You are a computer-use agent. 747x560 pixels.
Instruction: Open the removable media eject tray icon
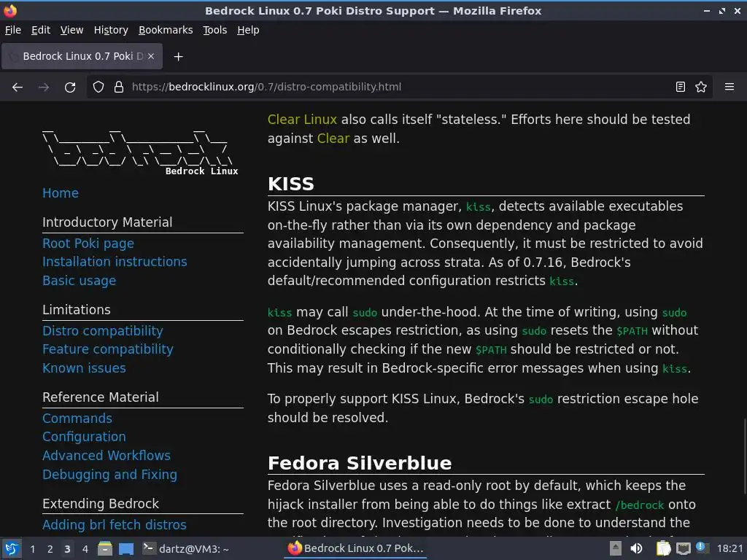point(616,548)
